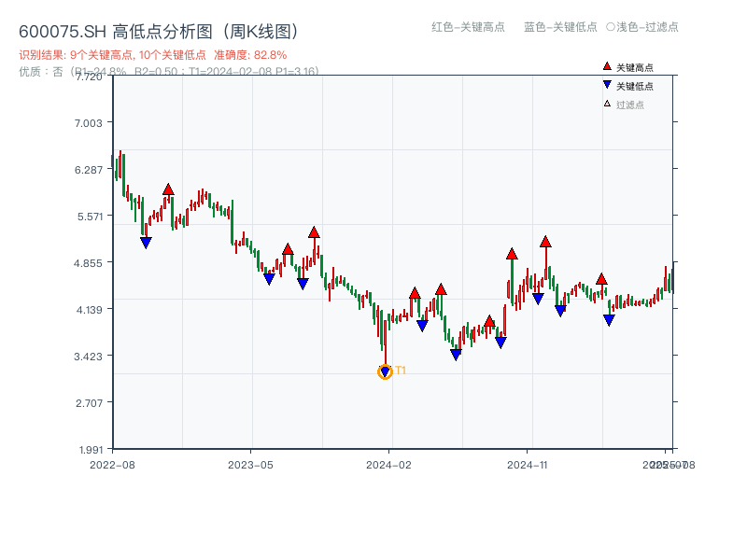The width and height of the screenshot is (747, 560).
Task: Select blue low marker at the 3.423 level
Action: tap(456, 355)
